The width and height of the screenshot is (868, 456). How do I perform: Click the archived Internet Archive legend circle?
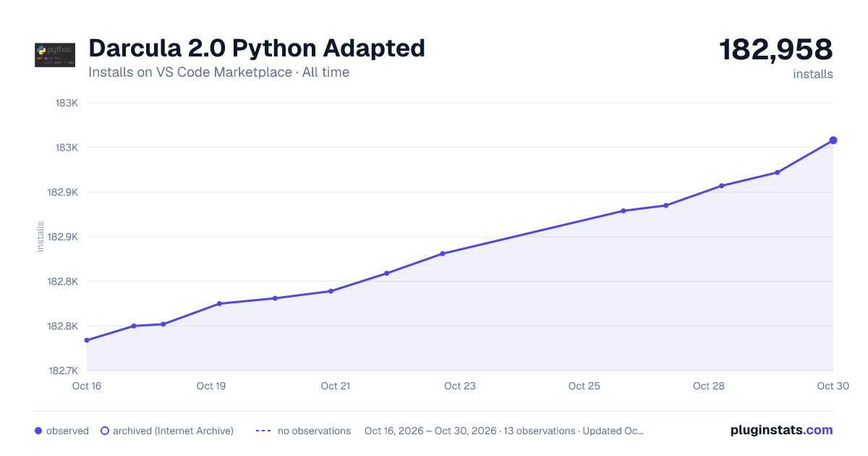[105, 431]
